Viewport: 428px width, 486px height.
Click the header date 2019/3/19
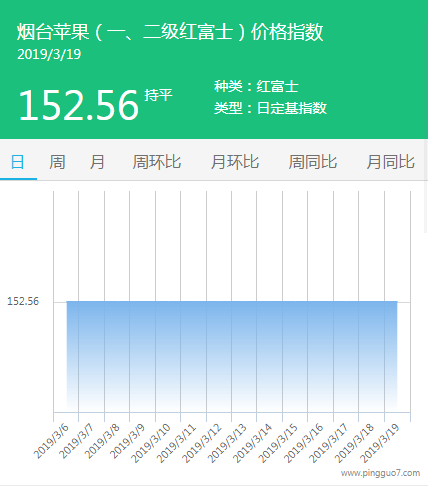[x=49, y=54]
